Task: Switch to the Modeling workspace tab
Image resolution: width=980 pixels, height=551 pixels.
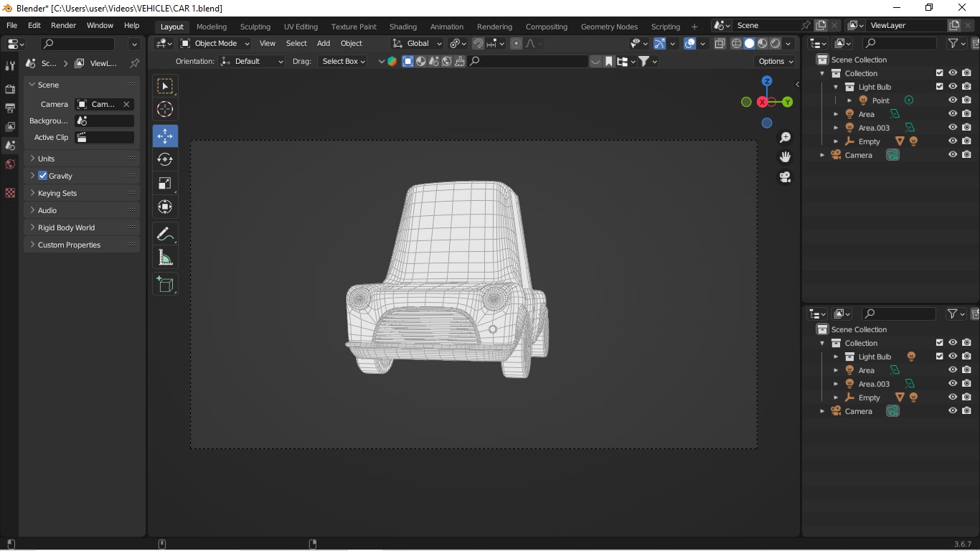Action: [x=212, y=27]
